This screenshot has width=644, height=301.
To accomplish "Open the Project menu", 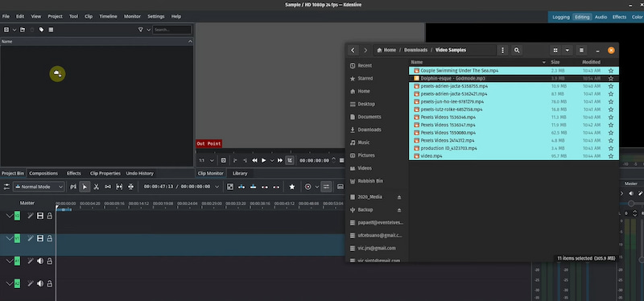I will [55, 16].
